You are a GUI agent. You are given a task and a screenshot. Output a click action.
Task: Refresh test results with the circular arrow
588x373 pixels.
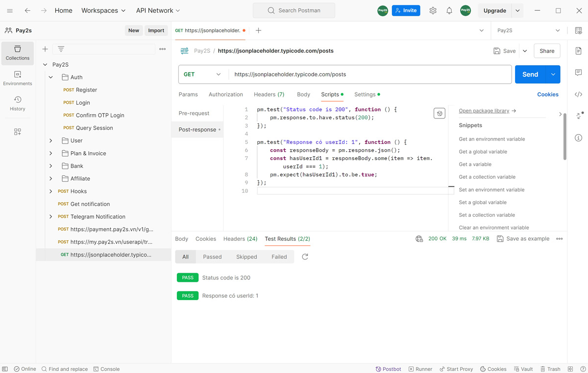pos(305,256)
